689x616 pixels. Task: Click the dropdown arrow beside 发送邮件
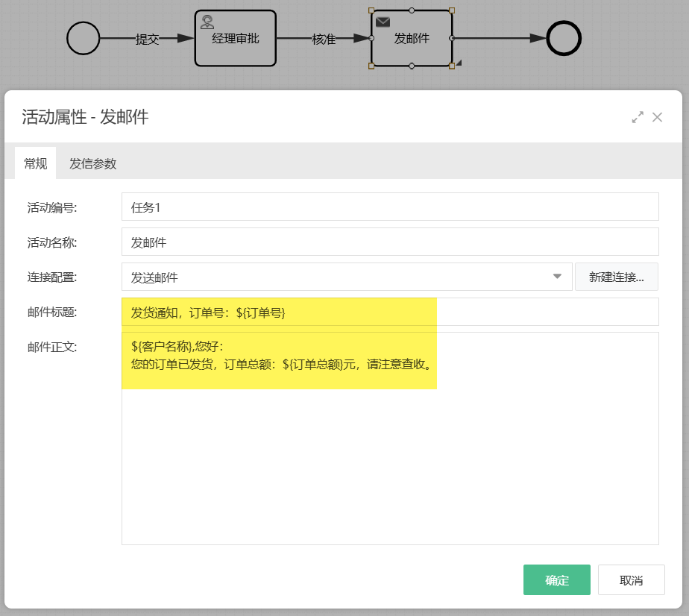556,276
